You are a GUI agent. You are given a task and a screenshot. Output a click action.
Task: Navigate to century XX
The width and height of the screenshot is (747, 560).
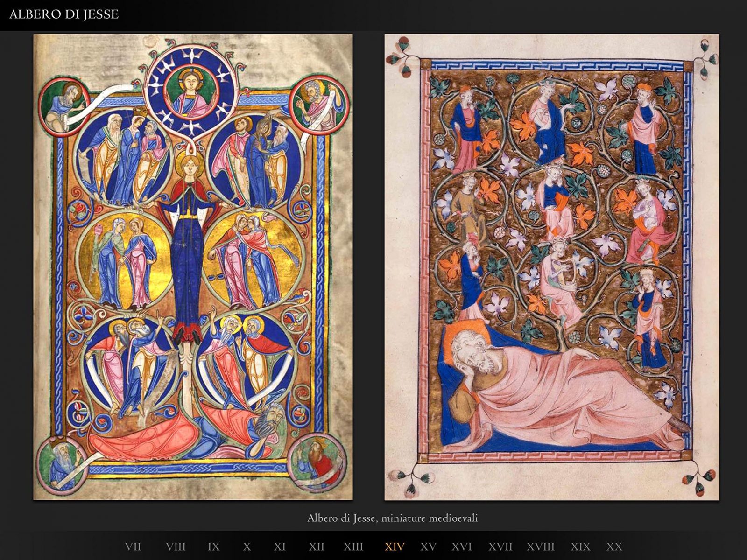(x=614, y=546)
